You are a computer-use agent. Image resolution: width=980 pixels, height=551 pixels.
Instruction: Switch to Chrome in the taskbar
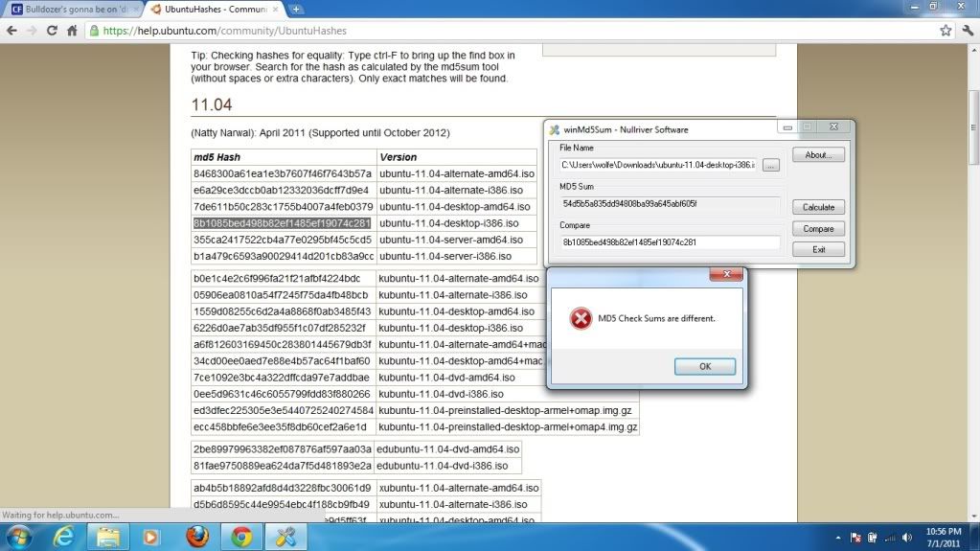coord(241,538)
